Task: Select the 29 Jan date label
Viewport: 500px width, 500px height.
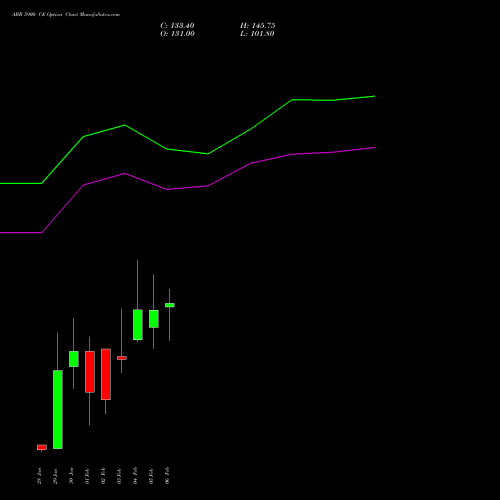Action: pyautogui.click(x=56, y=476)
